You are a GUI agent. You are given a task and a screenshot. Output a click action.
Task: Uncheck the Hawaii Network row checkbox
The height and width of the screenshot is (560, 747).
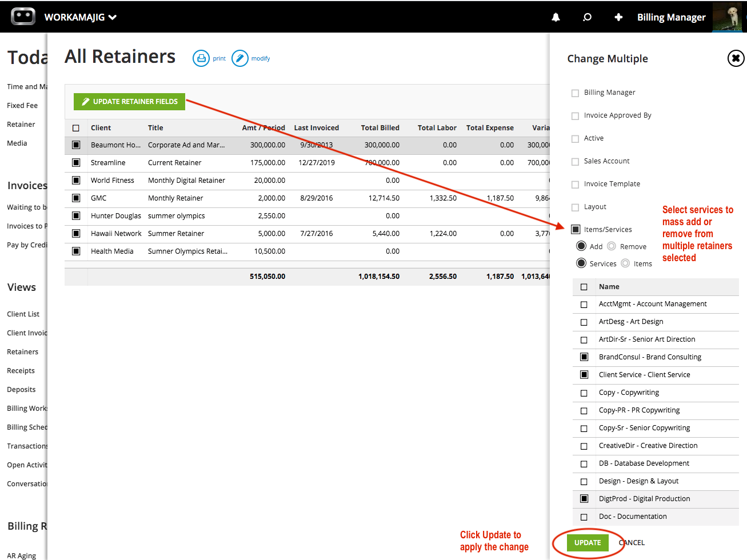pos(76,234)
